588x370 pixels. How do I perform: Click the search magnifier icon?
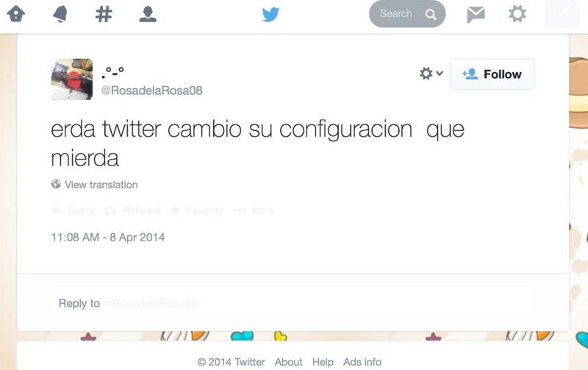click(431, 15)
